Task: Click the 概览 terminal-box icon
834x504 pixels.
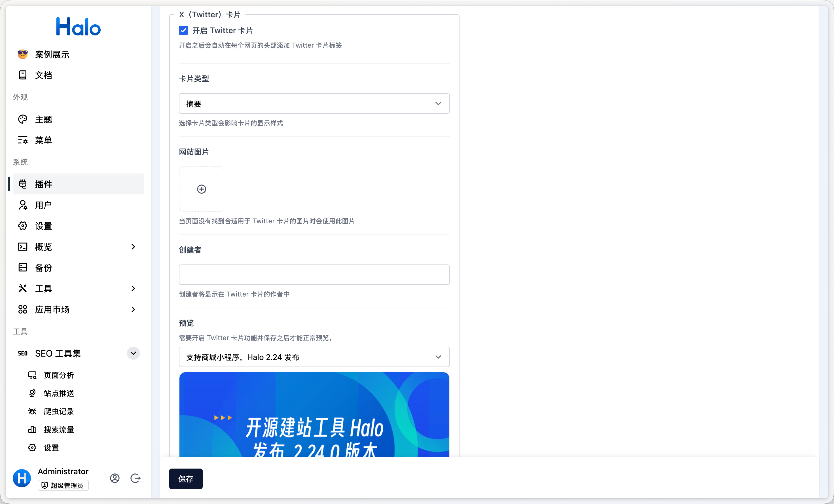Action: (x=23, y=247)
